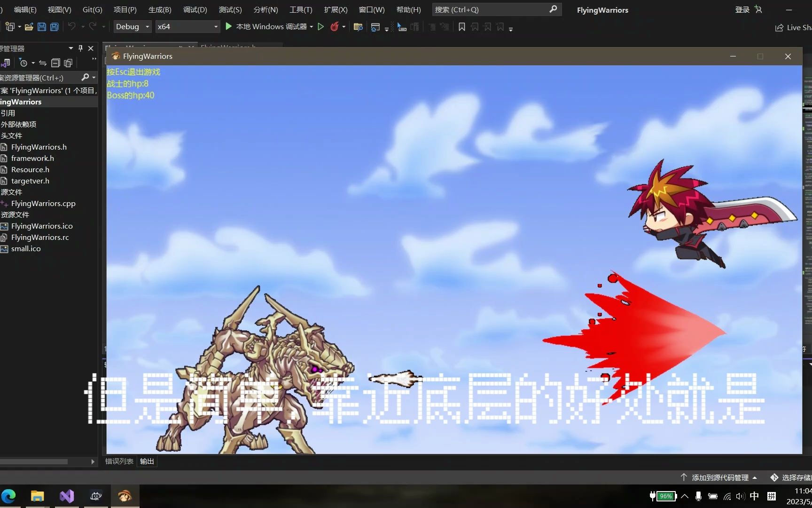Open search in Solution Explorer
Screen dimensions: 812x508
click(x=86, y=77)
